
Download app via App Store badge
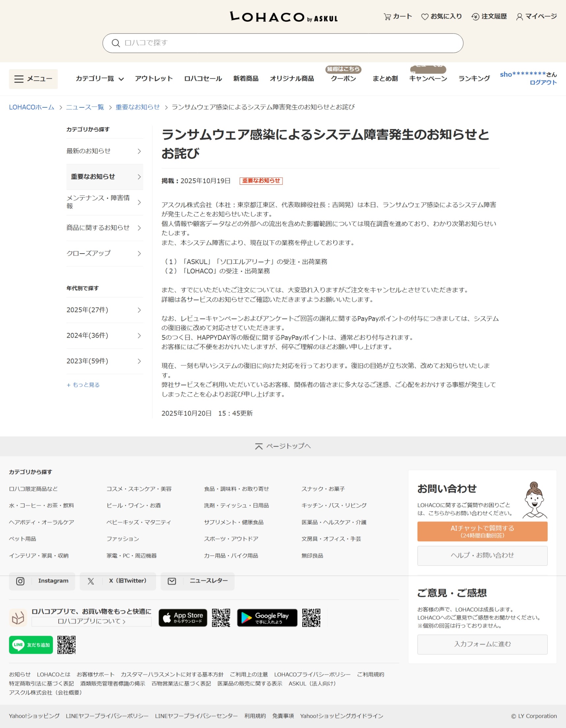(183, 618)
